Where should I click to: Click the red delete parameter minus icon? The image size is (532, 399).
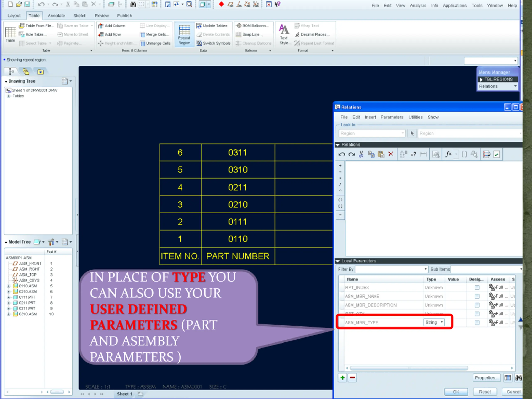pyautogui.click(x=352, y=378)
